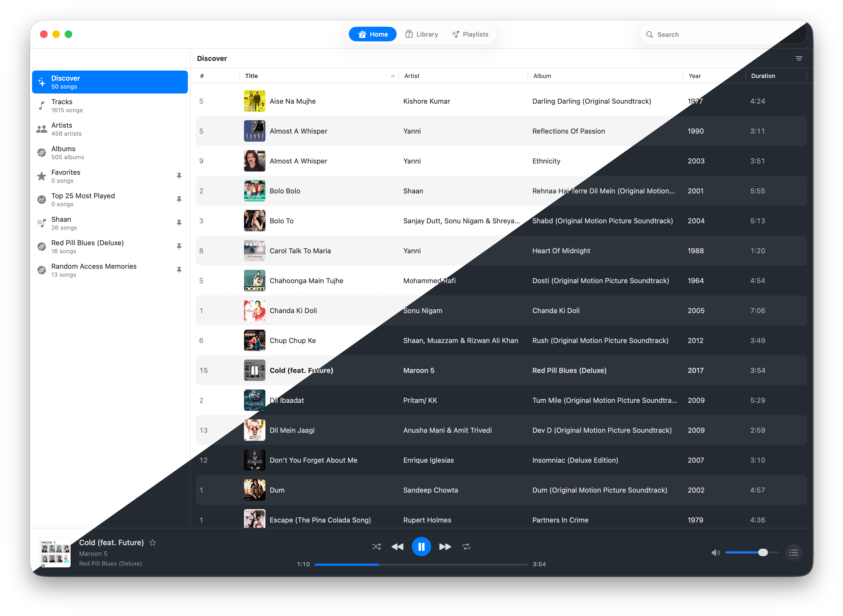Image resolution: width=843 pixels, height=616 pixels.
Task: Open Tracks in the sidebar
Action: pyautogui.click(x=110, y=106)
